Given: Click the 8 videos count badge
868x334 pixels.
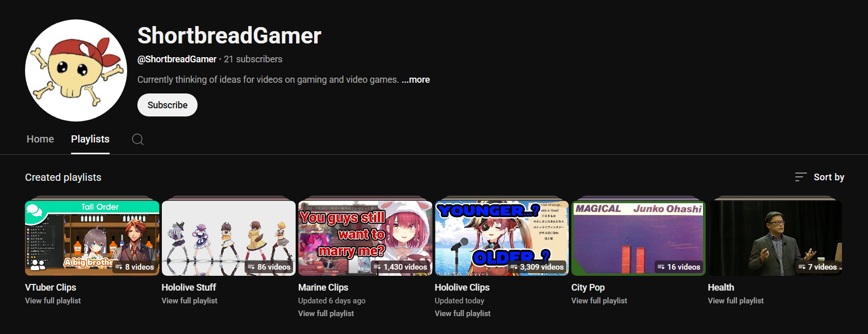Looking at the screenshot, I should [x=135, y=267].
